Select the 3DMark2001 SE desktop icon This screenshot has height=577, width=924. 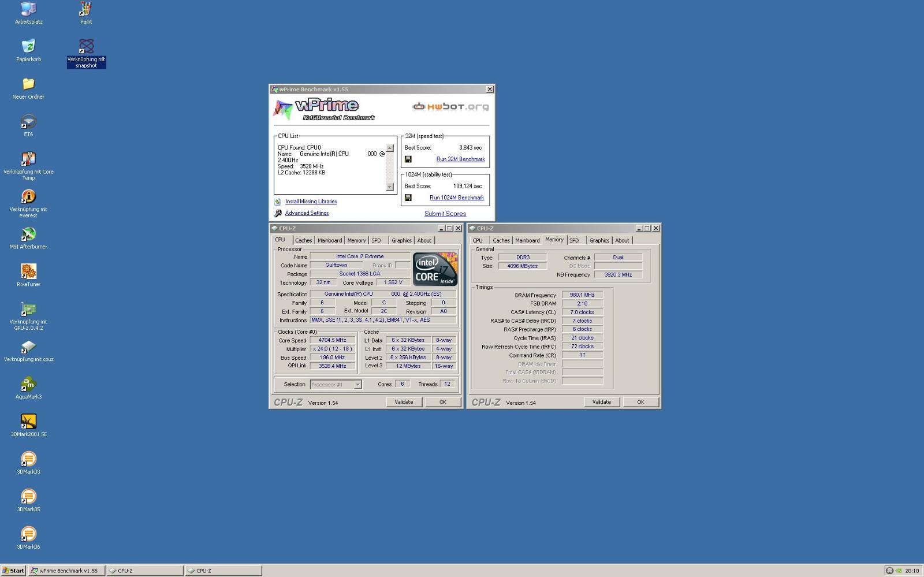click(x=28, y=422)
